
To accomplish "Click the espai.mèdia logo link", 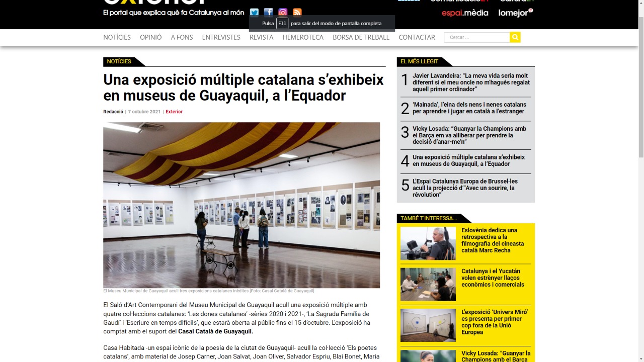I will (x=465, y=13).
